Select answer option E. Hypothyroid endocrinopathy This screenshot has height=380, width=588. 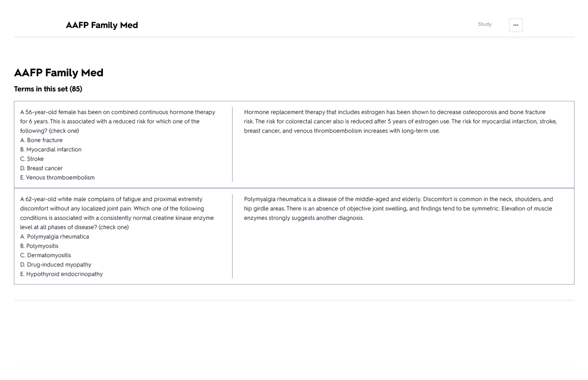61,274
